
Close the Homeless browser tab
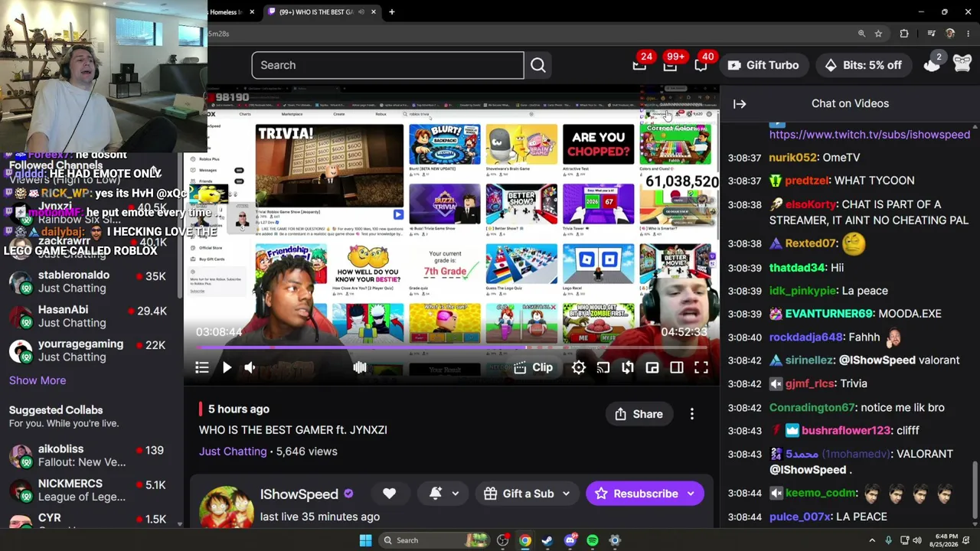(252, 12)
